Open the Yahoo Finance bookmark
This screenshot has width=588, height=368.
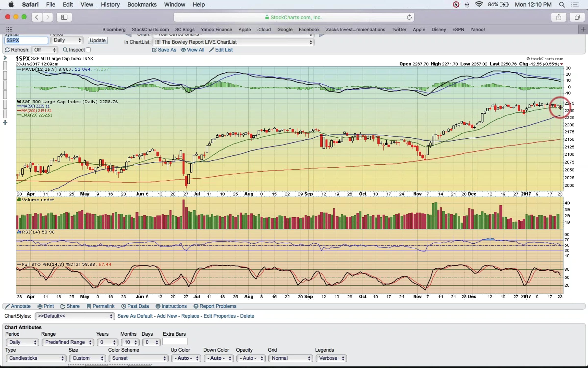(216, 29)
